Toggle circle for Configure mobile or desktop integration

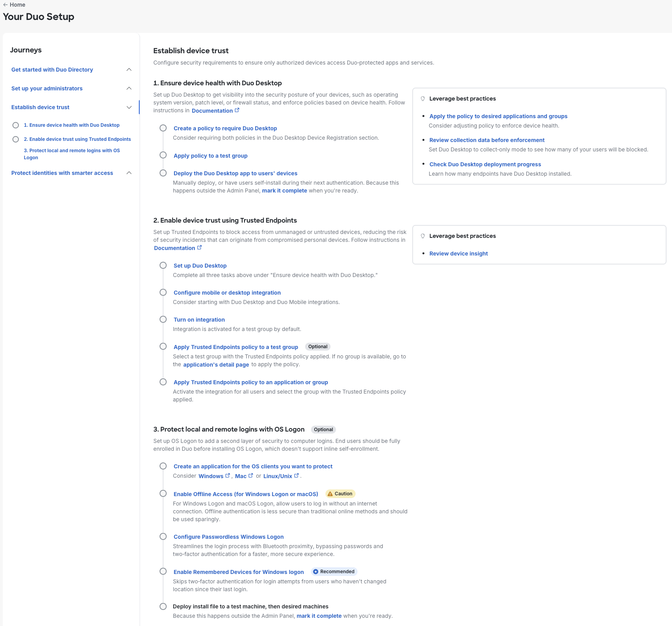(163, 292)
